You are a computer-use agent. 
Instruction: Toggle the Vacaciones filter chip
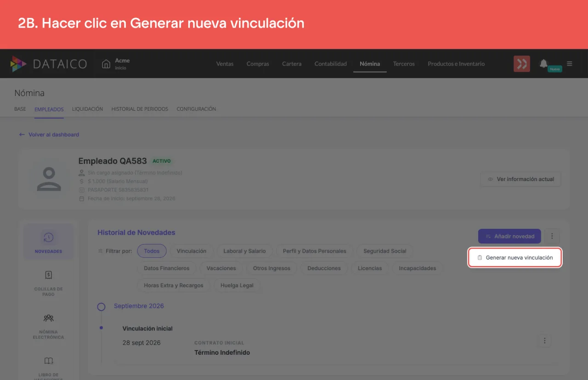coord(221,268)
